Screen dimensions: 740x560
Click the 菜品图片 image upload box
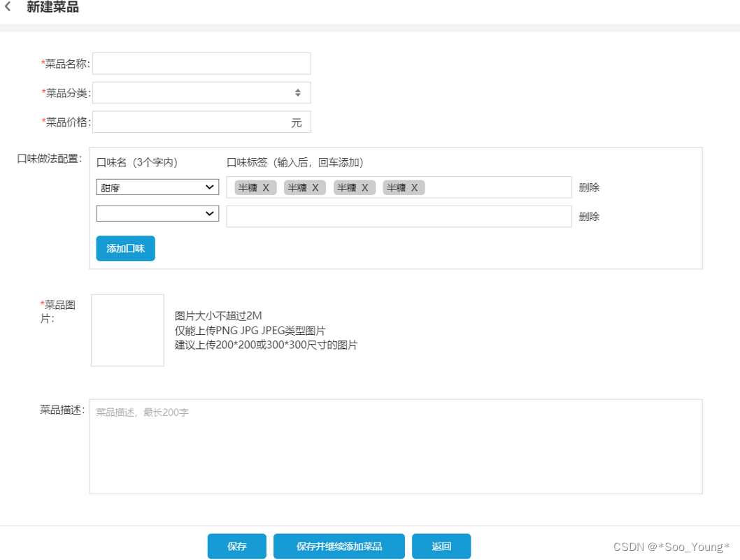[x=127, y=329]
